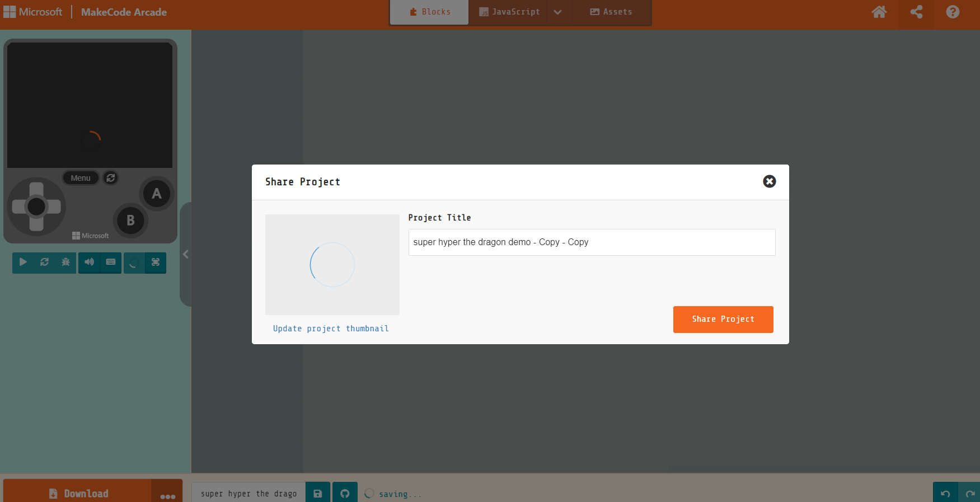Toggle debug mode with the bug icon

65,262
